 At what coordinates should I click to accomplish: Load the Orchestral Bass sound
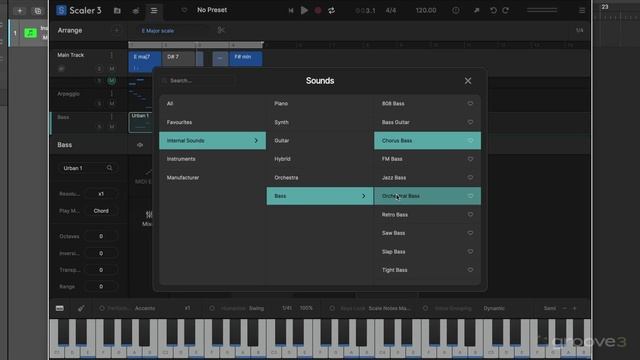(x=427, y=196)
